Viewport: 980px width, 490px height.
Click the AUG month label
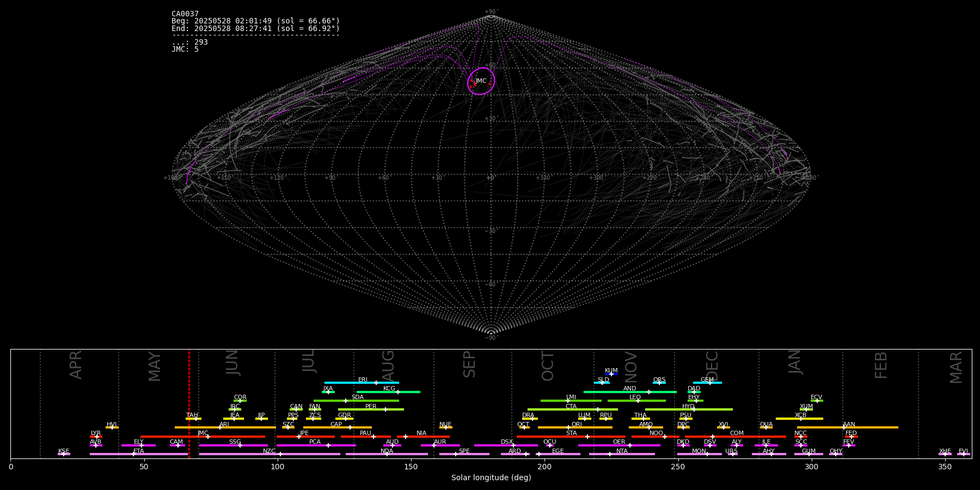388,365
